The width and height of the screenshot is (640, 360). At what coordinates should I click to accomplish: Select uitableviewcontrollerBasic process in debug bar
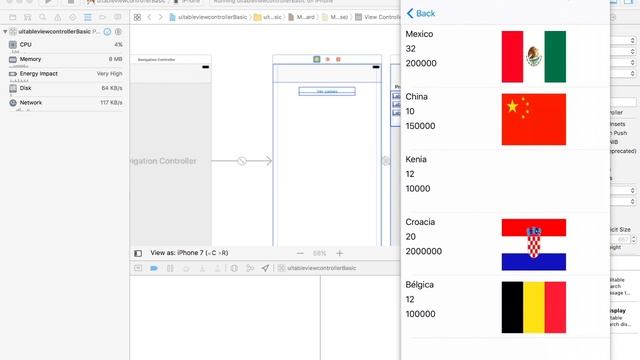[x=317, y=268]
